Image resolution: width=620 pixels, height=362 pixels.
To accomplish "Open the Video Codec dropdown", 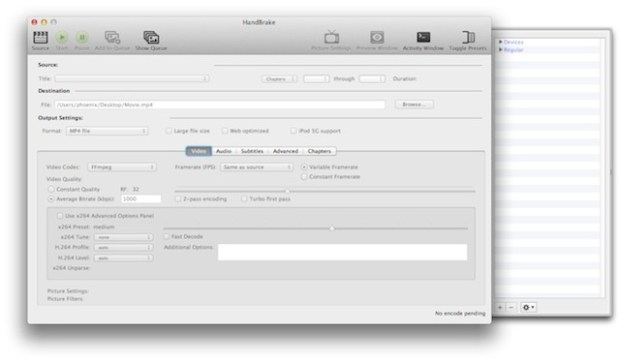I will pos(122,167).
